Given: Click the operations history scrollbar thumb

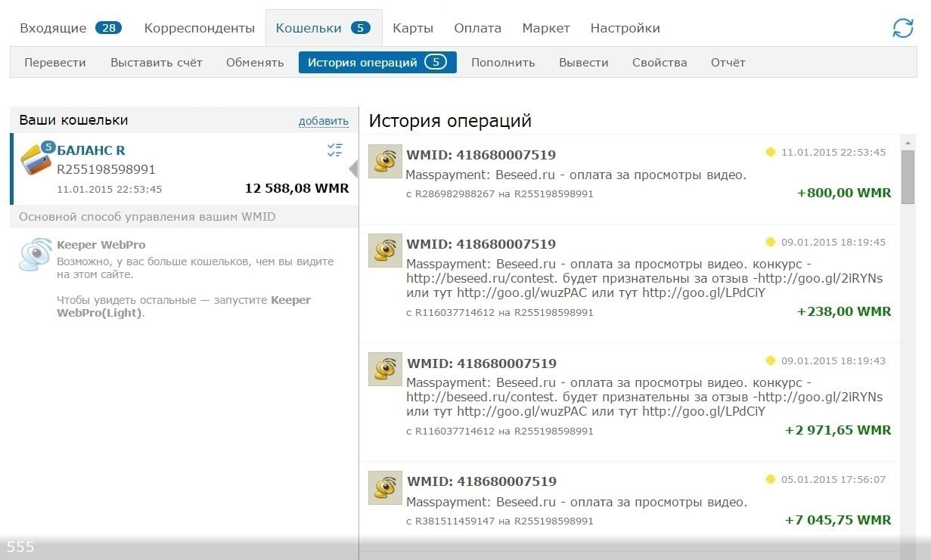Looking at the screenshot, I should 908,176.
